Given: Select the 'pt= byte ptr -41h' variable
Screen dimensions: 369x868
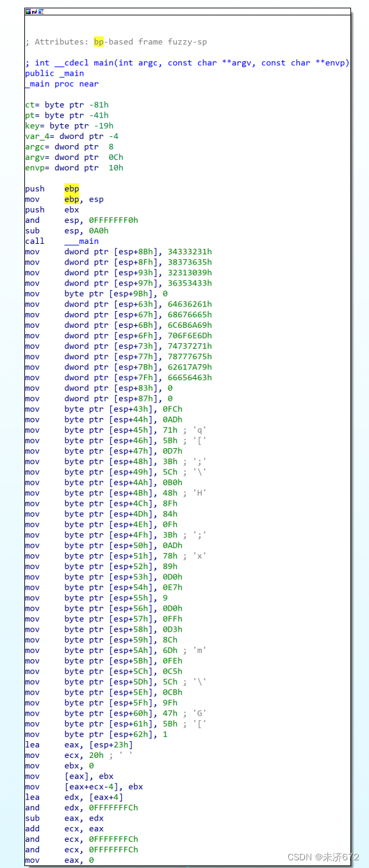Looking at the screenshot, I should pos(67,115).
